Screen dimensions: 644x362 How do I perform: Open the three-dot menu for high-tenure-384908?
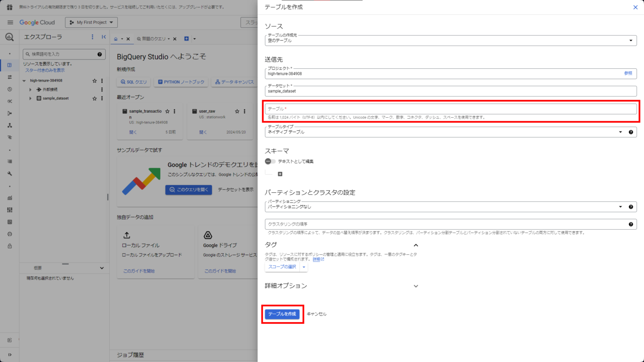click(101, 80)
